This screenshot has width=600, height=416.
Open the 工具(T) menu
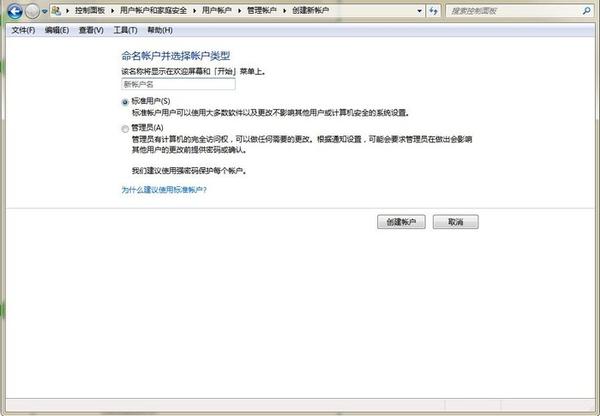pos(126,30)
